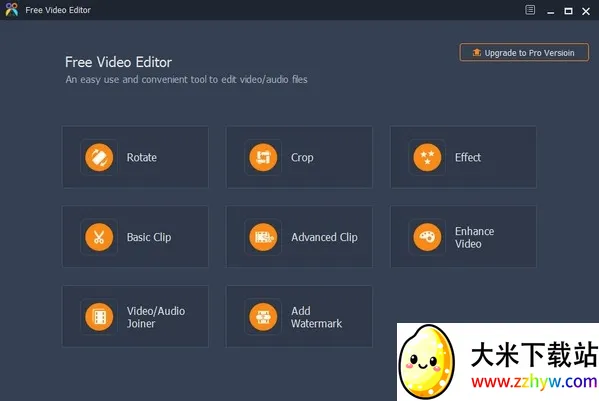Screen dimensions: 599x401
Task: Open the menu icon in title bar
Action: [530, 10]
